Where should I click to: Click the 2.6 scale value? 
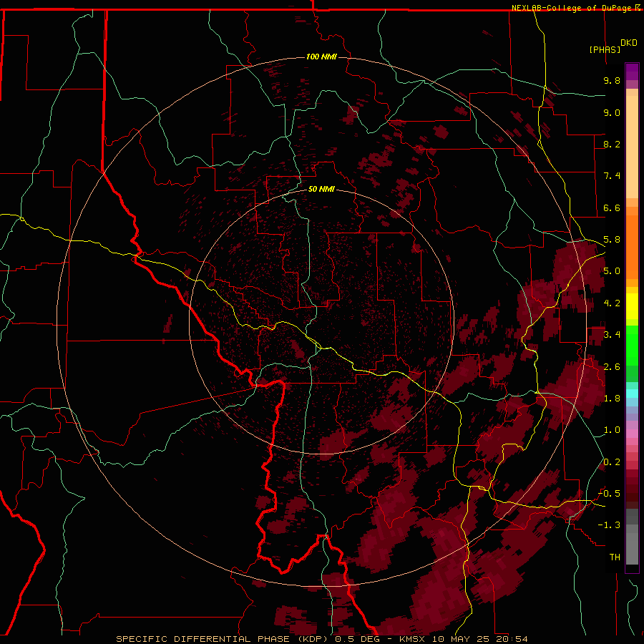pos(612,367)
